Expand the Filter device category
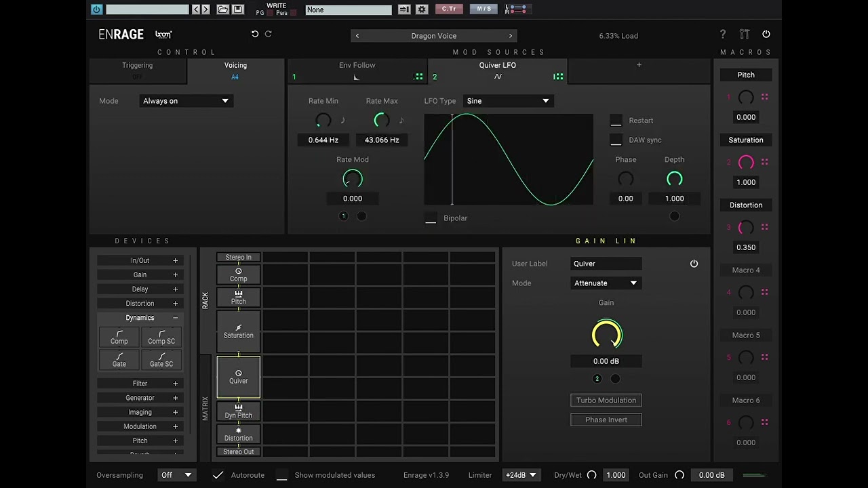 point(140,384)
